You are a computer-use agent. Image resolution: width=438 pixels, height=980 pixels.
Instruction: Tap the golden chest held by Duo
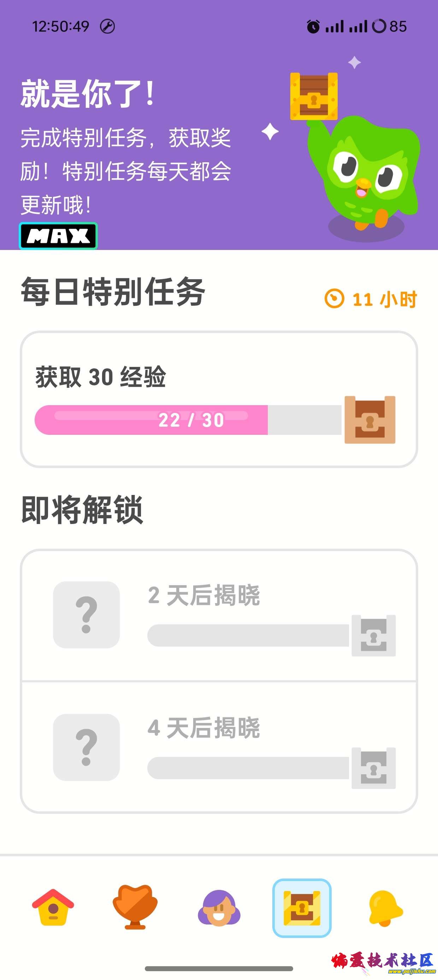tap(314, 96)
